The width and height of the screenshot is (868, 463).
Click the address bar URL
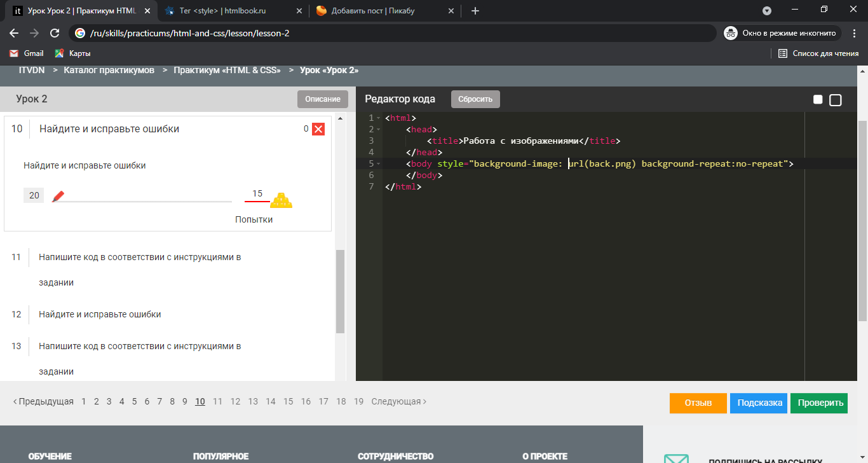click(x=191, y=33)
